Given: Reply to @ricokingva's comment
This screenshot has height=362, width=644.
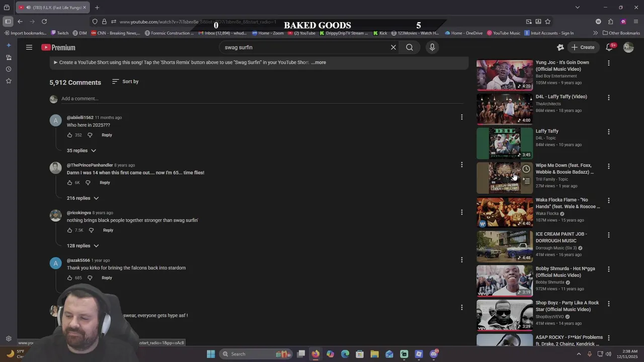Looking at the screenshot, I should (x=108, y=230).
